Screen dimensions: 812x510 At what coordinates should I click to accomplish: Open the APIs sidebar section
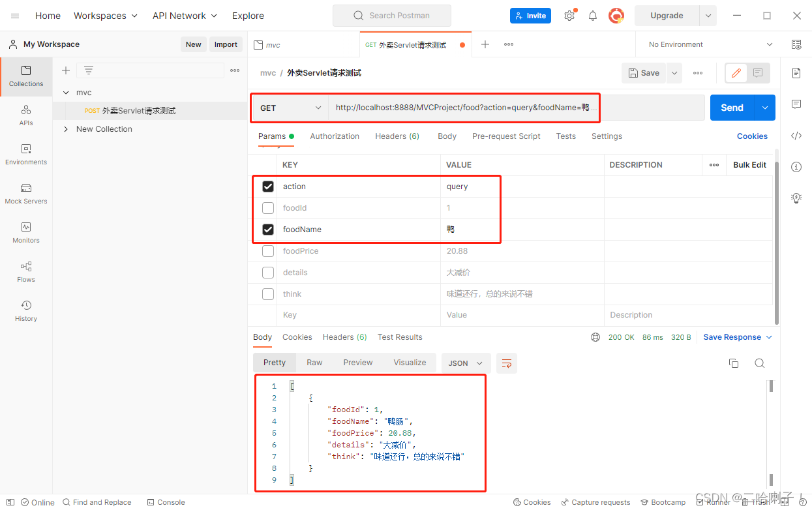click(26, 115)
